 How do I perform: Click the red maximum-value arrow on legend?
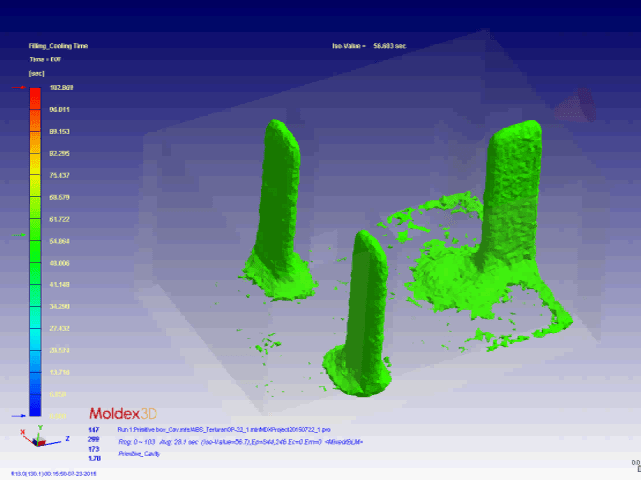19,87
